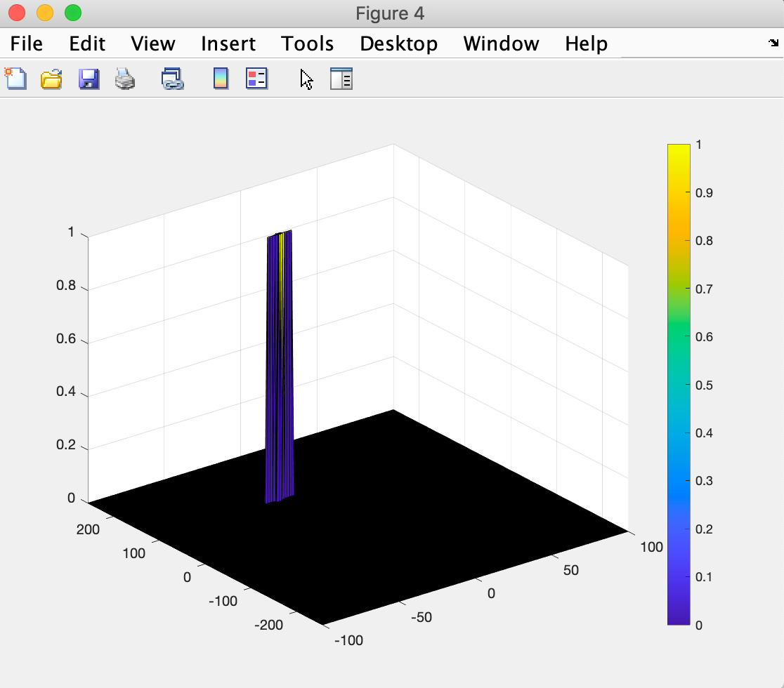Click the colorbar tick label 0.5

point(704,385)
